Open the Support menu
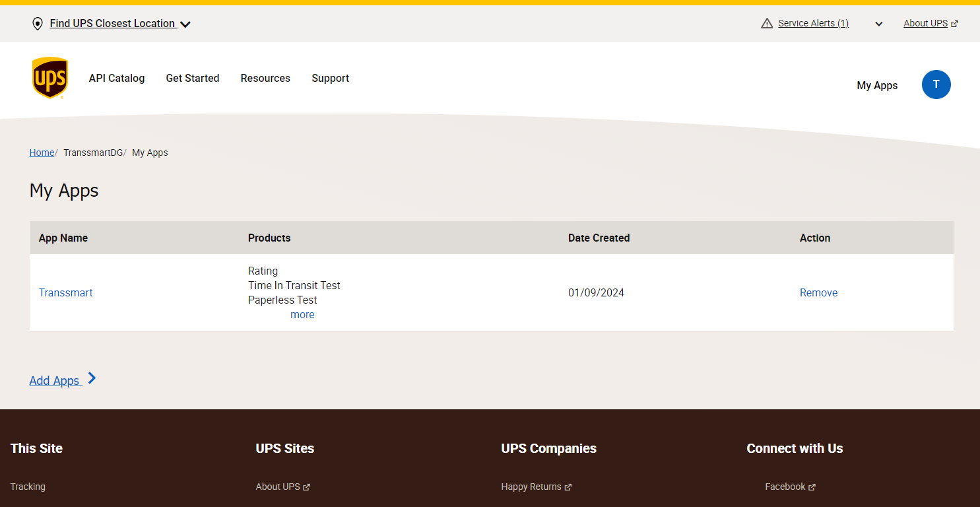The image size is (980, 507). tap(331, 78)
